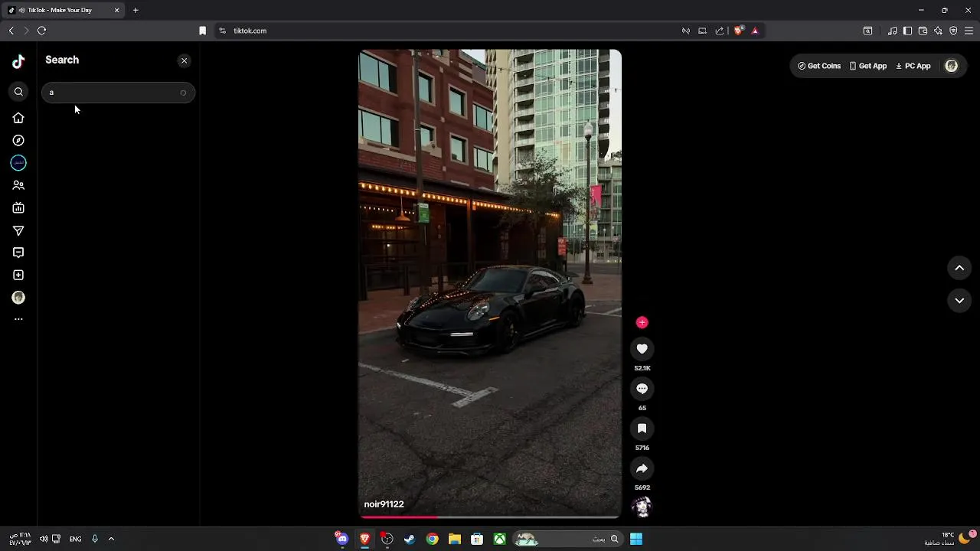Viewport: 980px width, 551px height.
Task: Click the search input containing "a"
Action: tap(119, 93)
